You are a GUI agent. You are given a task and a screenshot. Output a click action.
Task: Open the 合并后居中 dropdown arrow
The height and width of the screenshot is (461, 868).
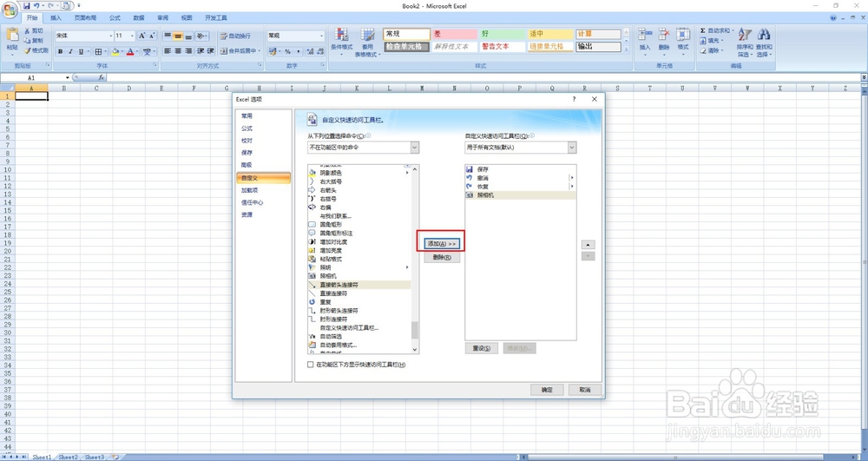[x=258, y=51]
